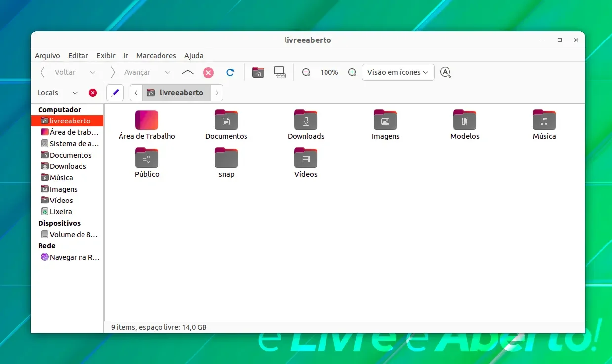Image resolution: width=612 pixels, height=364 pixels.
Task: Select the snap folder icon
Action: coord(226,158)
